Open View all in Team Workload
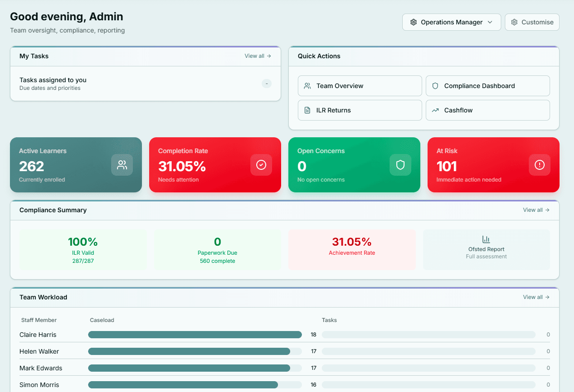This screenshot has width=574, height=392. click(536, 297)
